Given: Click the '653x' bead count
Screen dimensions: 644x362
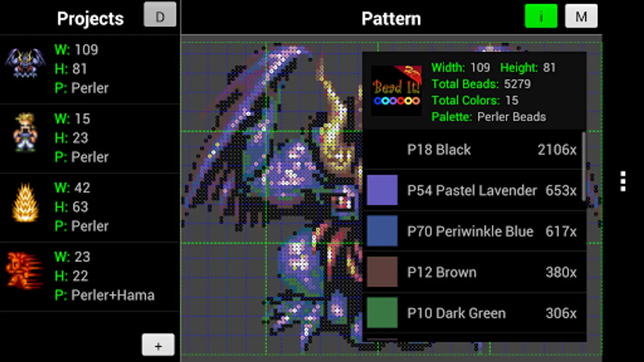Looking at the screenshot, I should coord(561,190).
